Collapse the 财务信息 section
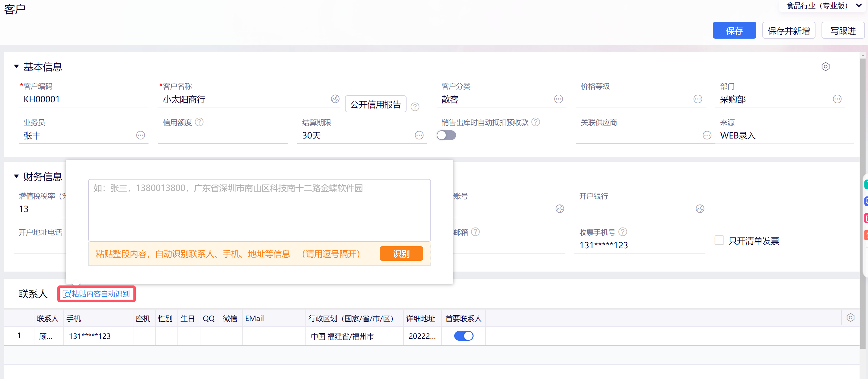This screenshot has height=379, width=868. (x=16, y=177)
